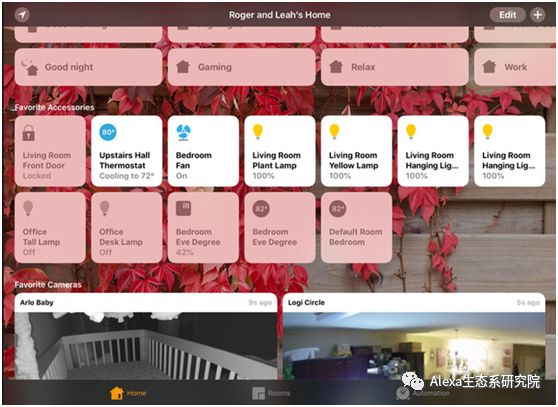Click the moon house icon for Good night
Viewport: 558px width, 407px height.
29,67
